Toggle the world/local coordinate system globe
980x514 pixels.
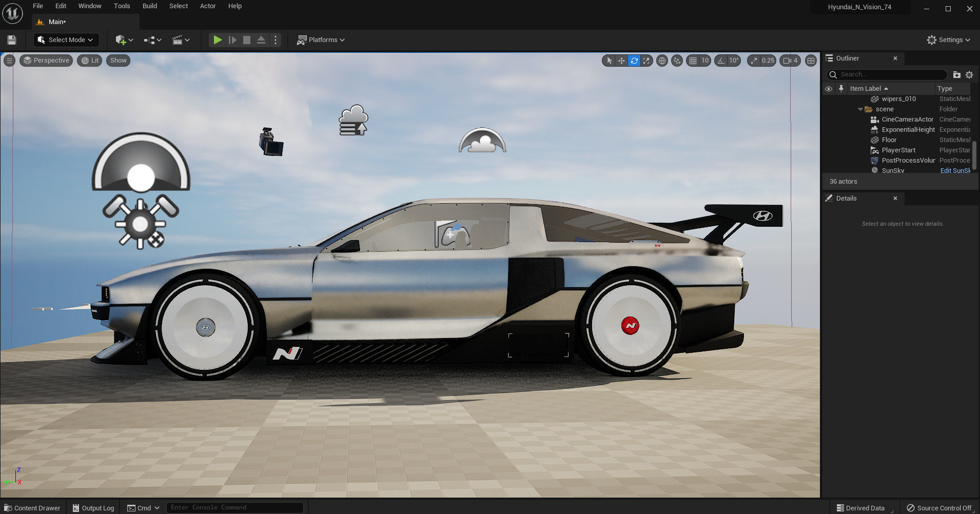pos(662,61)
